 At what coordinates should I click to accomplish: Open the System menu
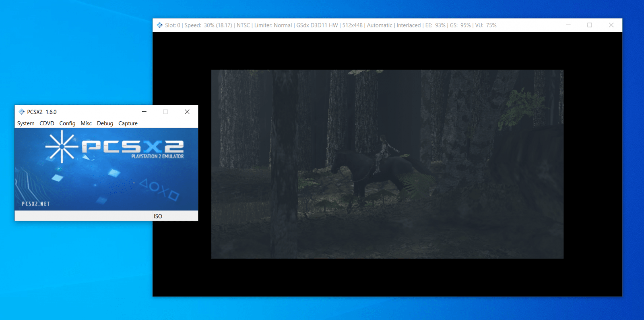[26, 123]
